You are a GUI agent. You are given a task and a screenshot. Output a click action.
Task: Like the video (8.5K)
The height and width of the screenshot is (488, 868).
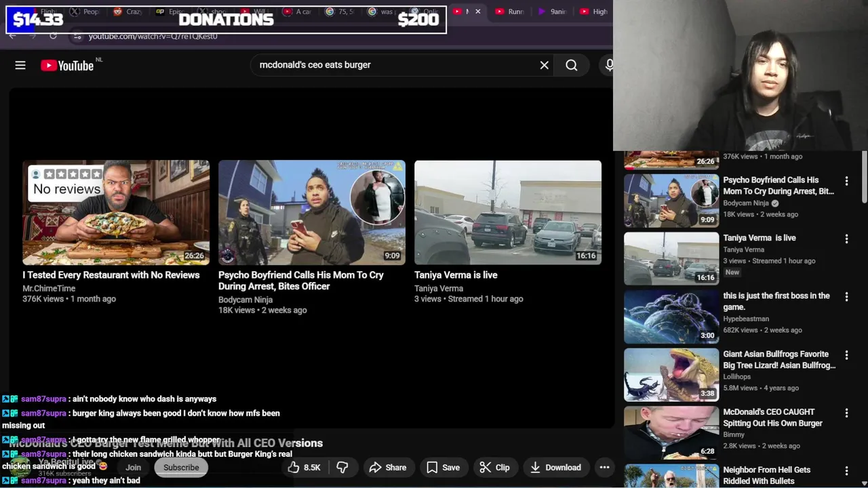click(x=304, y=467)
